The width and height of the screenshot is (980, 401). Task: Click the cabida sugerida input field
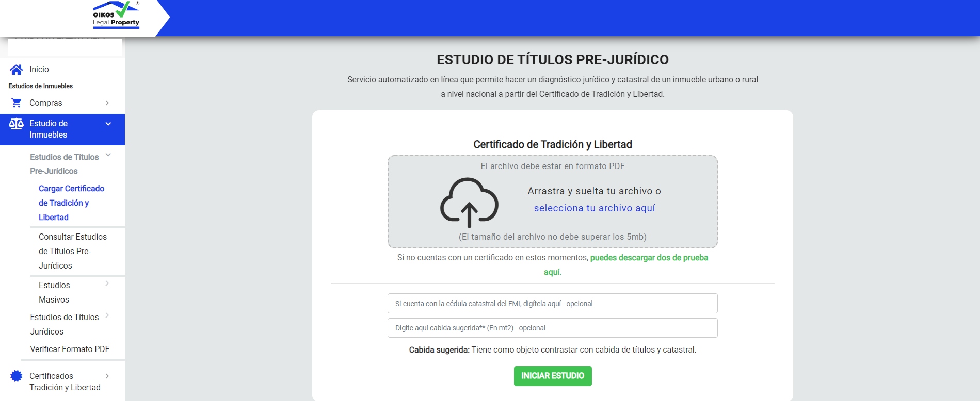[x=553, y=328]
